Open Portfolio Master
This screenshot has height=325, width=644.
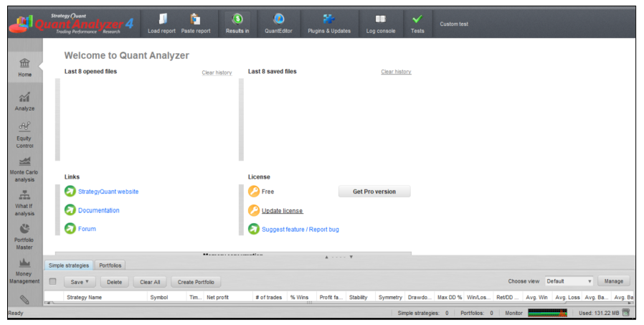[x=24, y=237]
